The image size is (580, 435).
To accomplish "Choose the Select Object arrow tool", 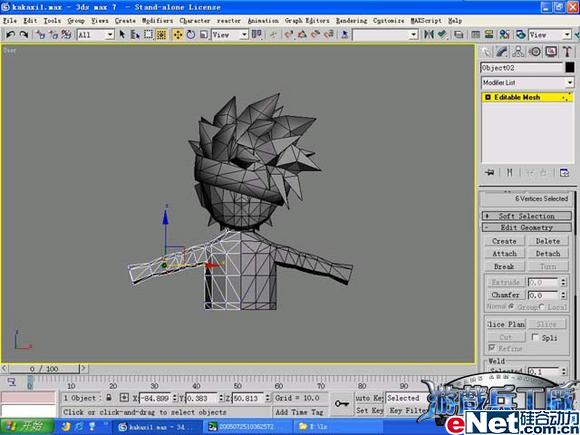I will pyautogui.click(x=122, y=34).
